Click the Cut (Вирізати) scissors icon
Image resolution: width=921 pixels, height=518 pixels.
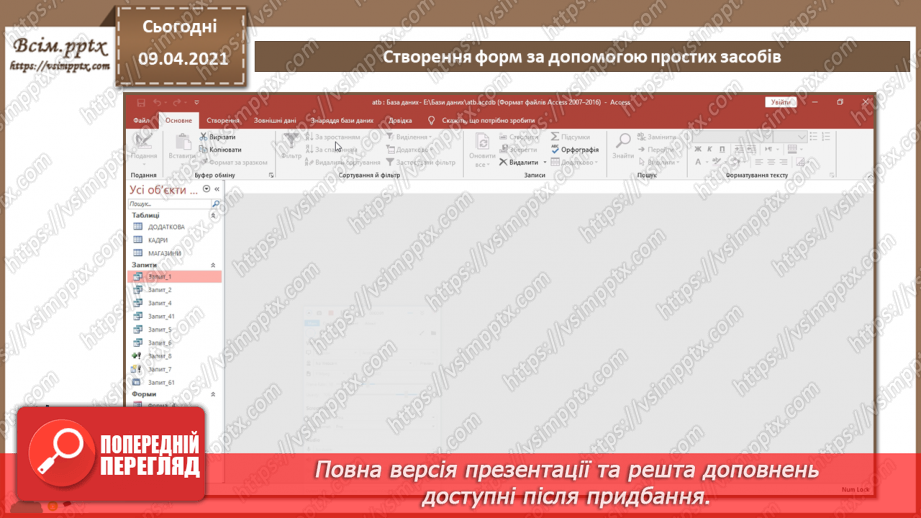click(x=204, y=137)
